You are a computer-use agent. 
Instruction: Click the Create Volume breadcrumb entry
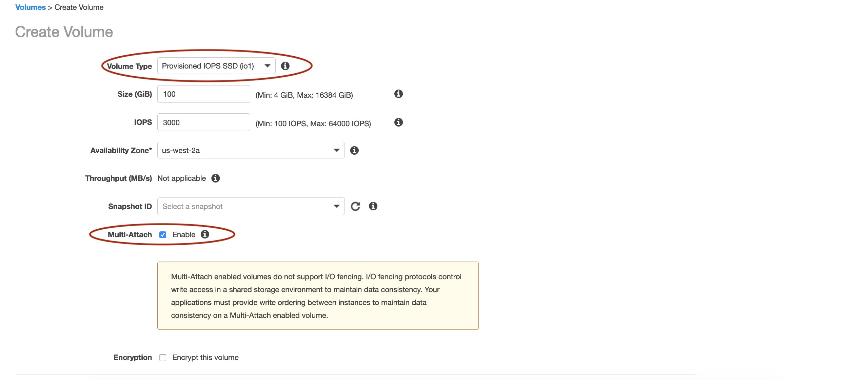click(78, 7)
